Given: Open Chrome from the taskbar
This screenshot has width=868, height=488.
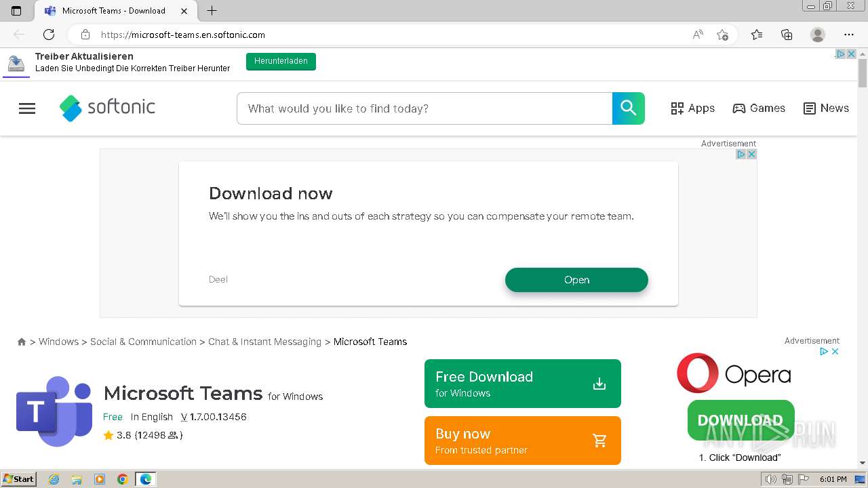Looking at the screenshot, I should (x=123, y=479).
